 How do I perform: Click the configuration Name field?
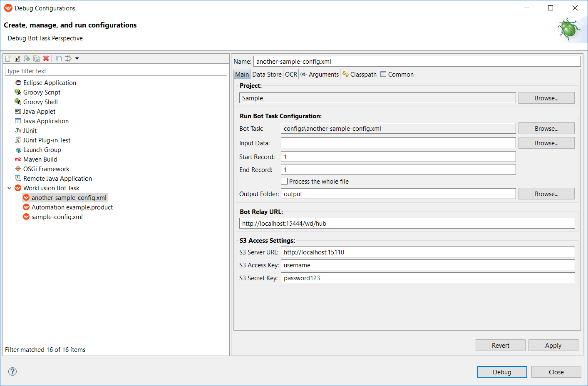coord(417,62)
